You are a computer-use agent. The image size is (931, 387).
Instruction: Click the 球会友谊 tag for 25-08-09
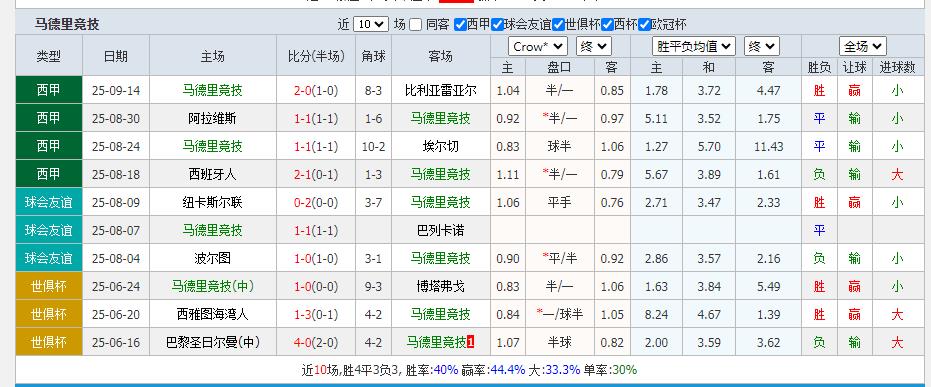pyautogui.click(x=49, y=202)
